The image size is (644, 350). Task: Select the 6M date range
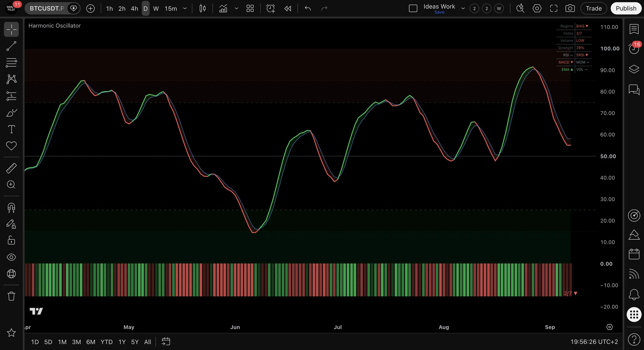click(x=91, y=342)
